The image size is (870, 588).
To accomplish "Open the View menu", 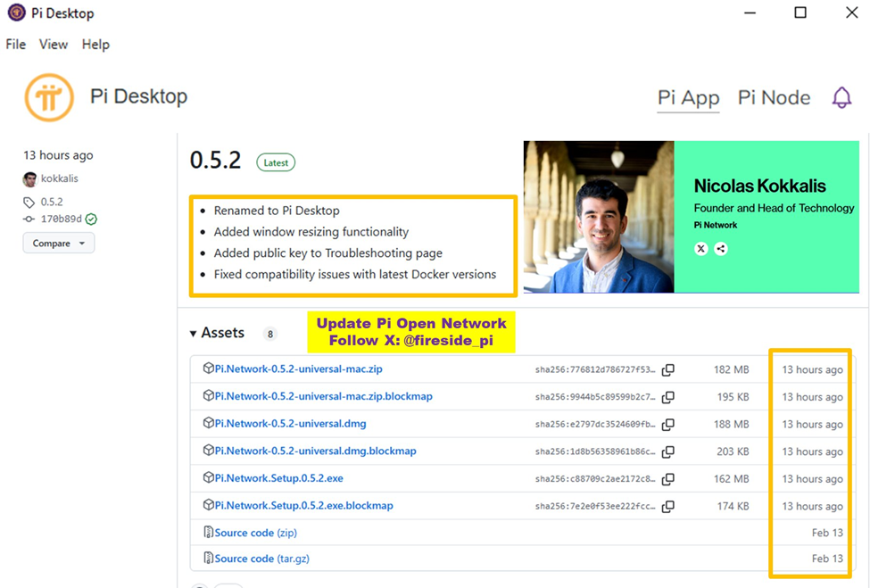I will 54,45.
